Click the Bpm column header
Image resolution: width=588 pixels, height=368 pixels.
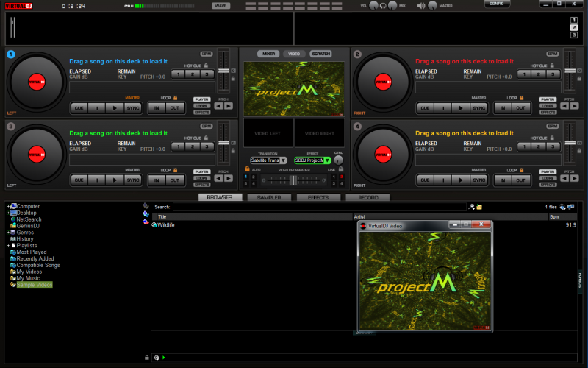point(562,216)
